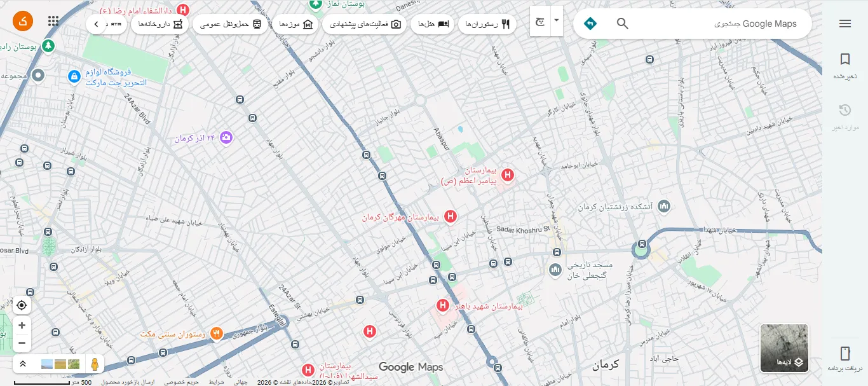
Task: Select Seyed al-Shohada hospital marker (بیمارستان سیدالشهدا)
Action: (308, 369)
